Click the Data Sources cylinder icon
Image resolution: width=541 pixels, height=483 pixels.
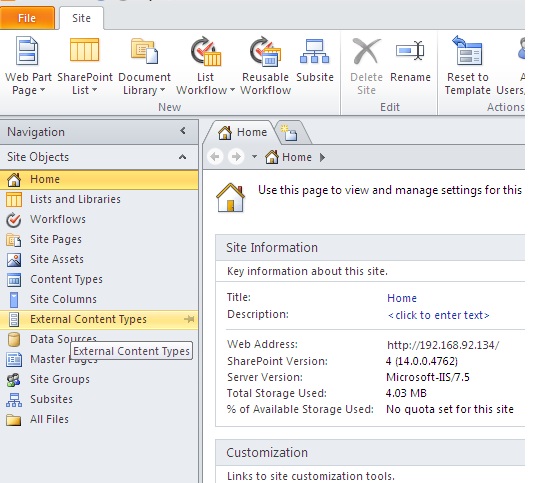pos(14,339)
